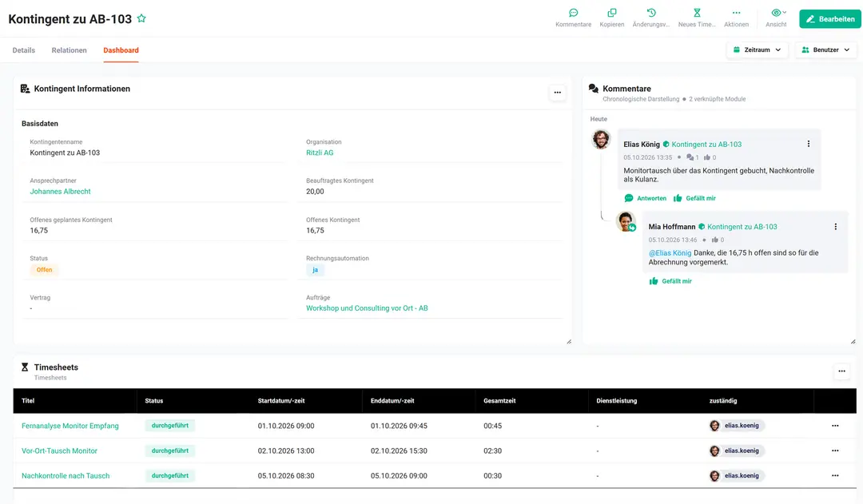Open timesheet Fernanalyse Monitor Empfang
The width and height of the screenshot is (863, 504).
(70, 426)
